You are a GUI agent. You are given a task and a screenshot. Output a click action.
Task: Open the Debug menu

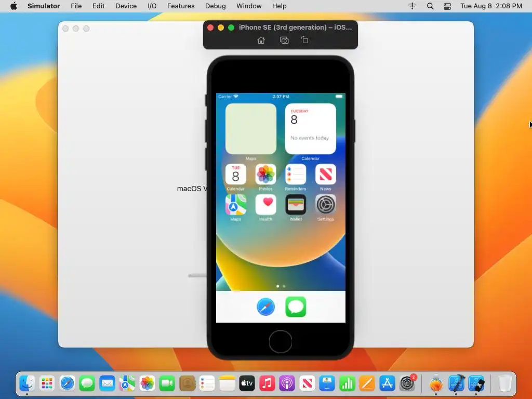coord(216,6)
